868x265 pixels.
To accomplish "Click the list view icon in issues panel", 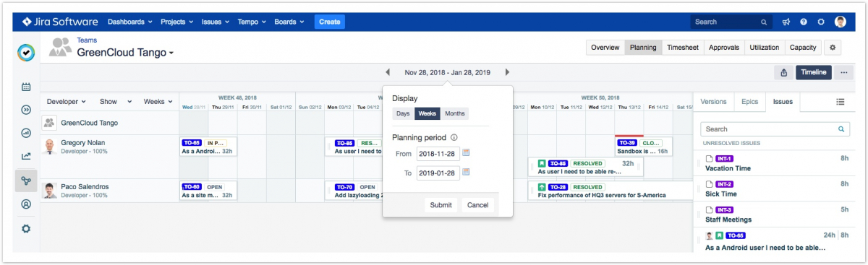I will point(841,102).
